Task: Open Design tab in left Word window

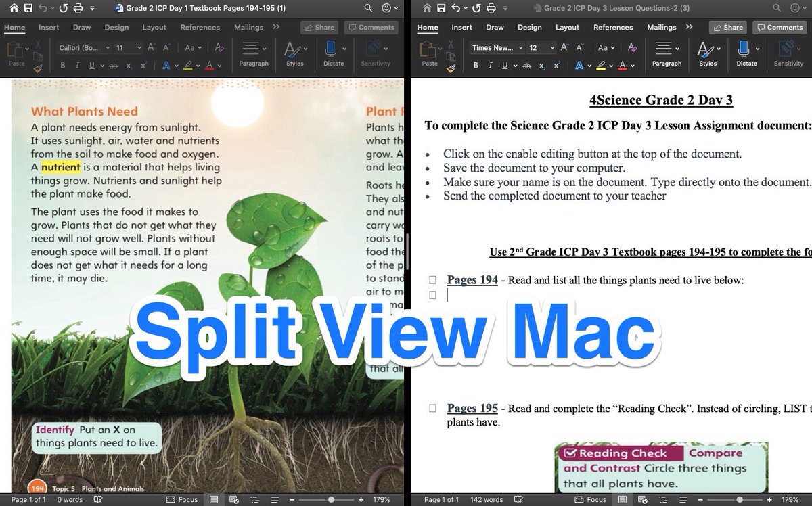Action: (116, 28)
